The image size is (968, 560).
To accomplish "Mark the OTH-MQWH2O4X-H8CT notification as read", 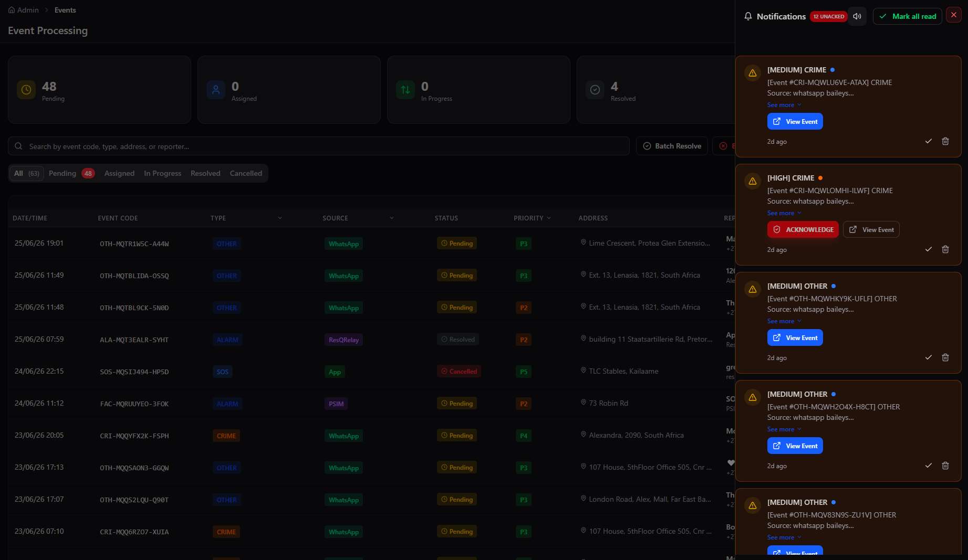I will point(929,466).
